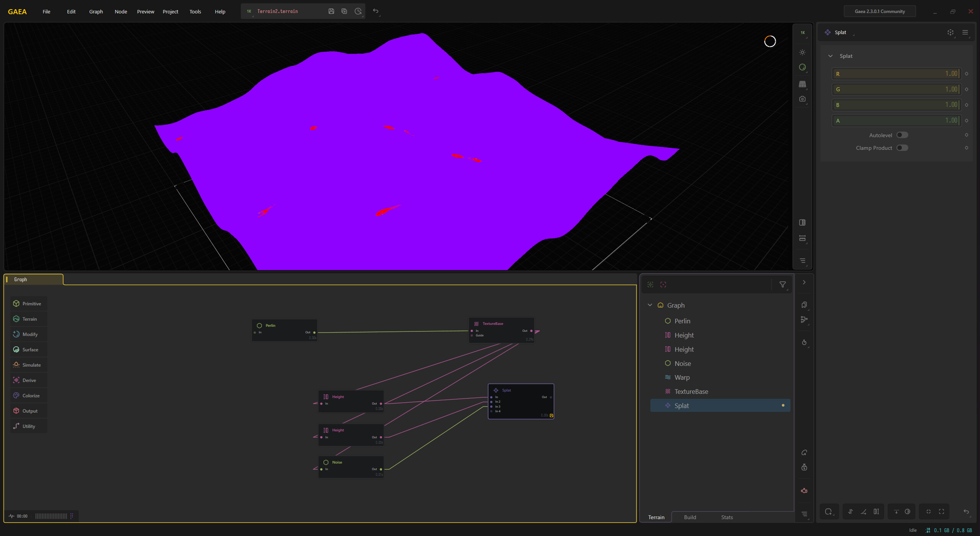
Task: Open the Output node category
Action: 28,411
